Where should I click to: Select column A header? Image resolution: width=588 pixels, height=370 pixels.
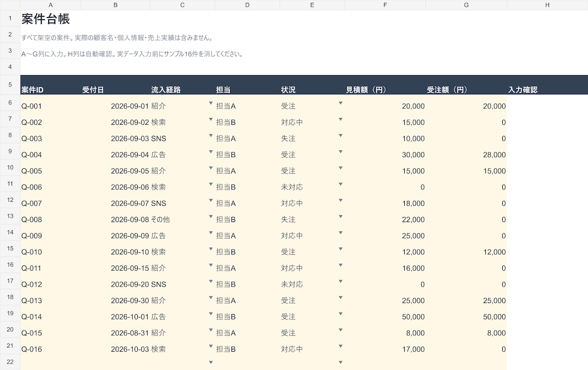(51, 5)
